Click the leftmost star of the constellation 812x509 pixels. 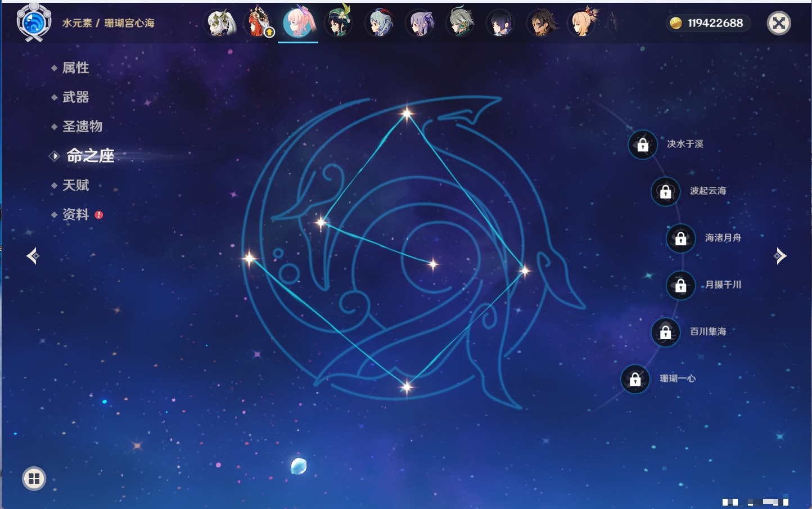(x=249, y=258)
